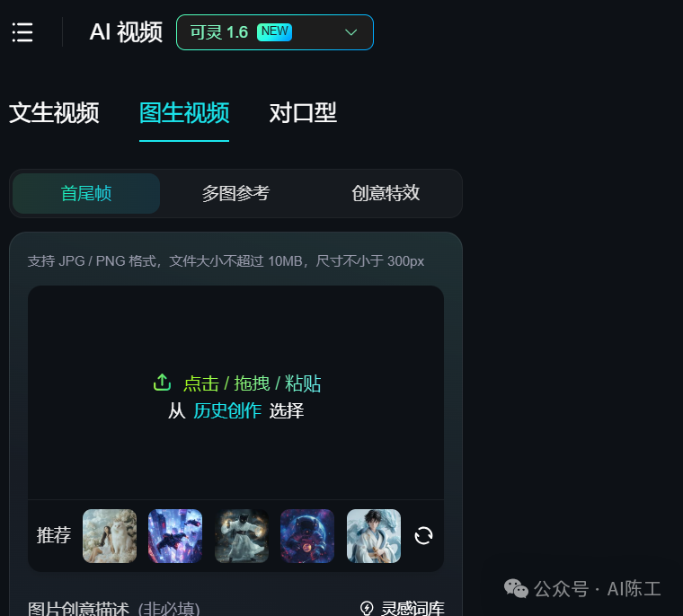The width and height of the screenshot is (683, 616).
Task: Switch to 多图参考 mode
Action: pyautogui.click(x=235, y=193)
